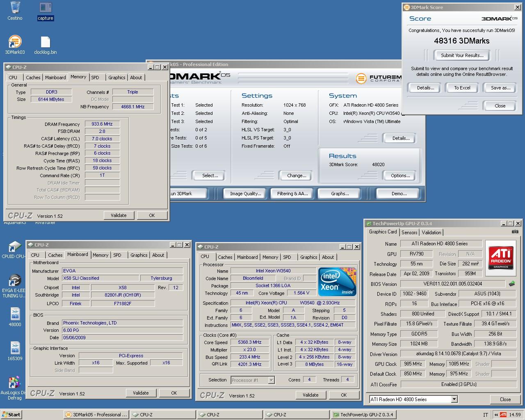Click the GPU Clock 985 MHz field
525x420 pixels.
pos(413,364)
